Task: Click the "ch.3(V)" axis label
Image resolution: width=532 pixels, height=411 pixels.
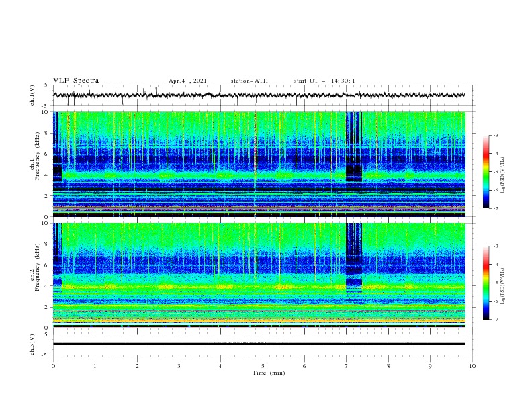Action: coord(32,345)
